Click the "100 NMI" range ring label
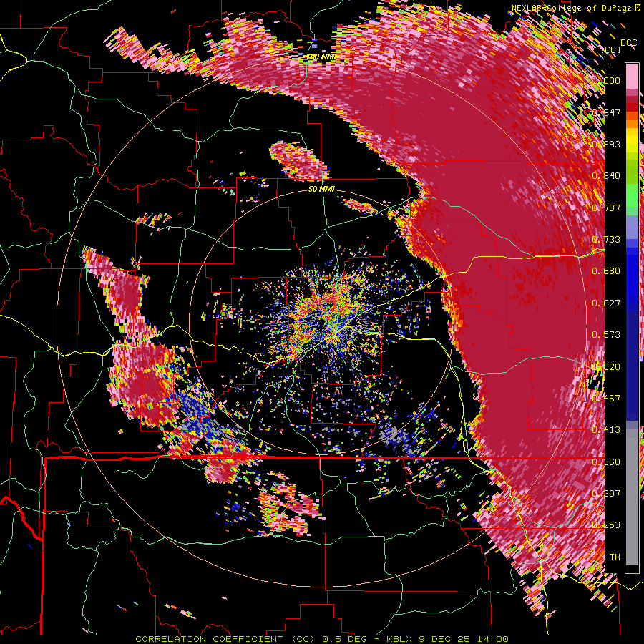The width and height of the screenshot is (644, 644). tap(321, 57)
